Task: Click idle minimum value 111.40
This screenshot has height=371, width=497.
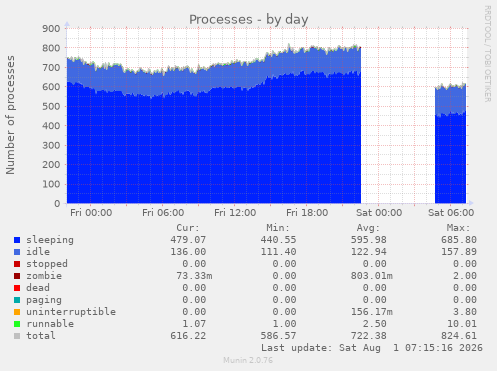Action: point(278,252)
